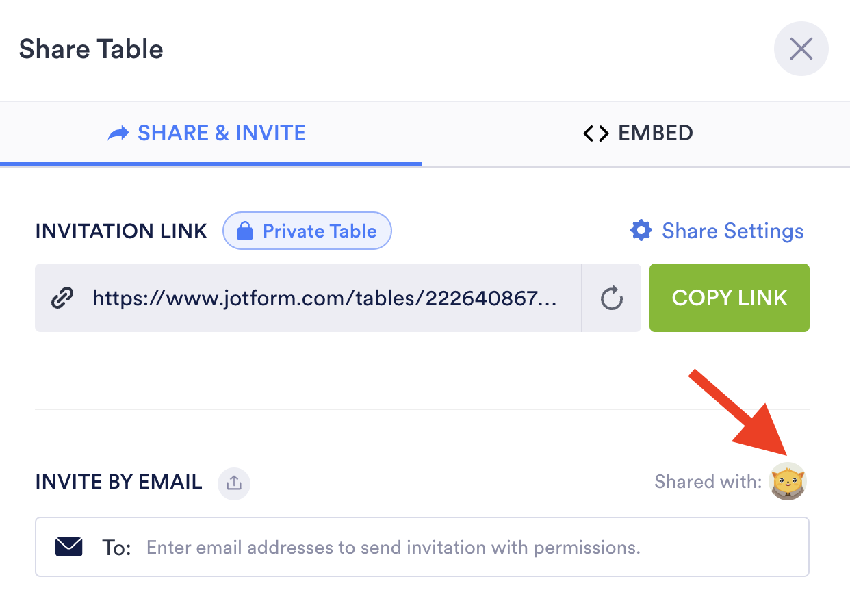Image resolution: width=850 pixels, height=616 pixels.
Task: Click the envelope icon in email field
Action: (x=68, y=548)
